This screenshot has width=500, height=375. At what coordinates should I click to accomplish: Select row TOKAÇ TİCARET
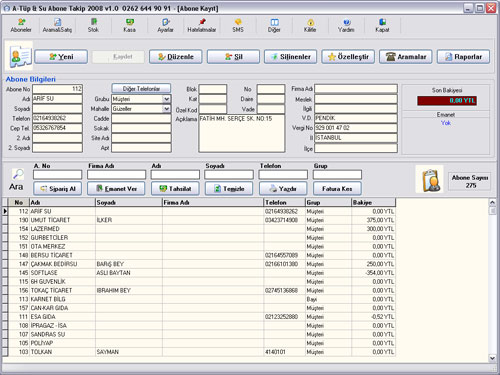click(x=202, y=290)
